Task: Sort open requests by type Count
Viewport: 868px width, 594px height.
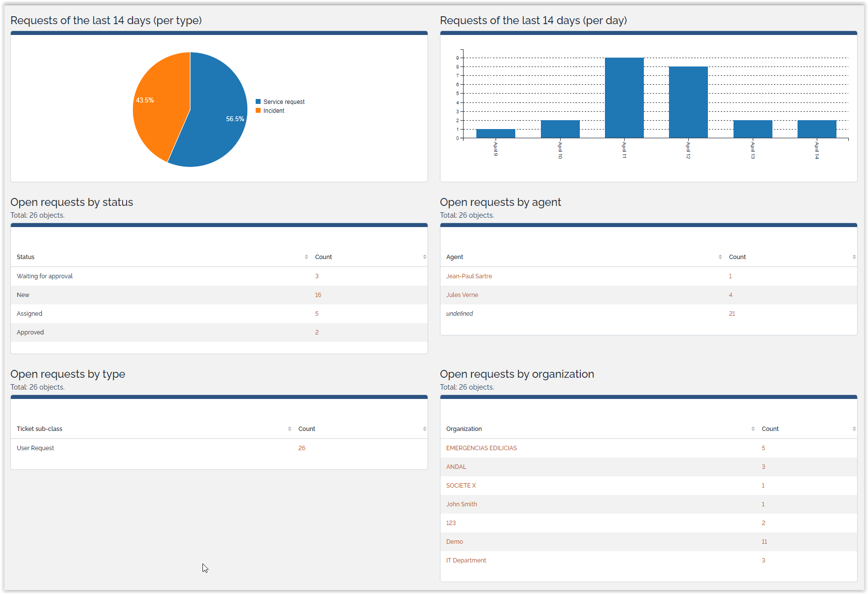Action: [307, 429]
